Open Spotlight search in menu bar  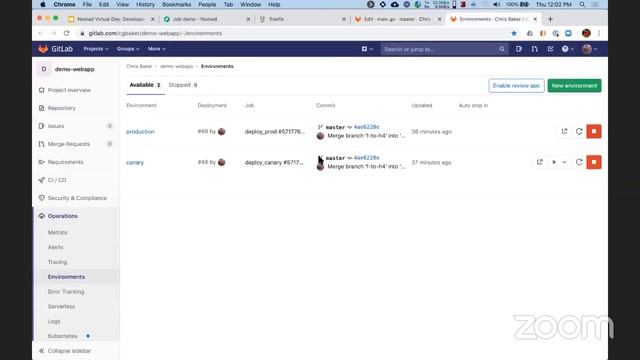tap(582, 4)
